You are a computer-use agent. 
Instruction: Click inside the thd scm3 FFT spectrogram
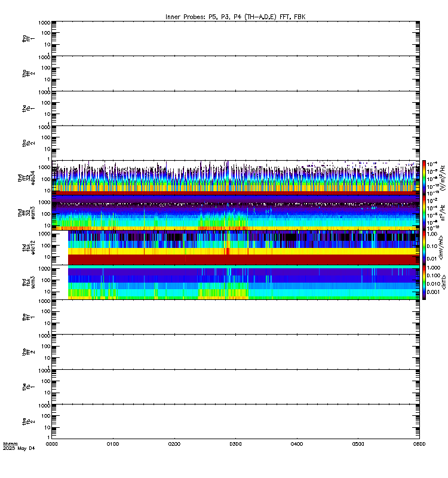coord(235,213)
